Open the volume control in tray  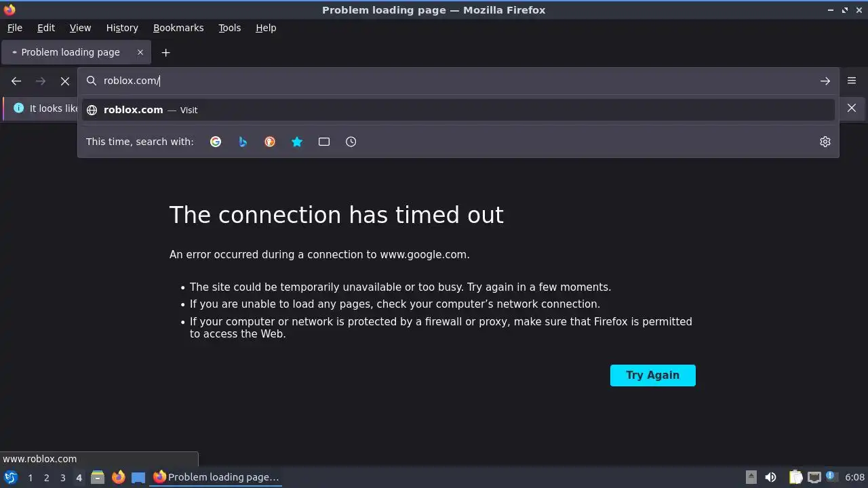(770, 477)
